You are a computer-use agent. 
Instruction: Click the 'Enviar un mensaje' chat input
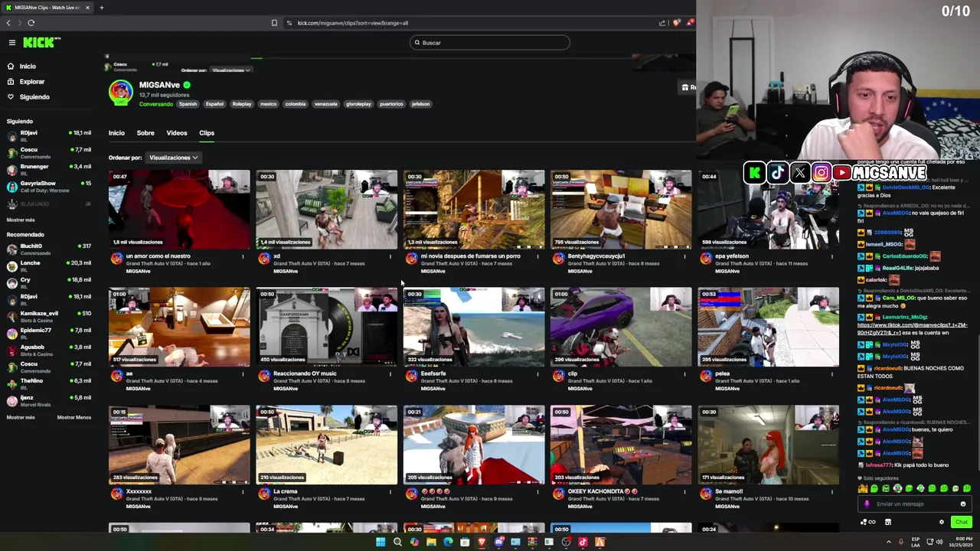pyautogui.click(x=914, y=504)
